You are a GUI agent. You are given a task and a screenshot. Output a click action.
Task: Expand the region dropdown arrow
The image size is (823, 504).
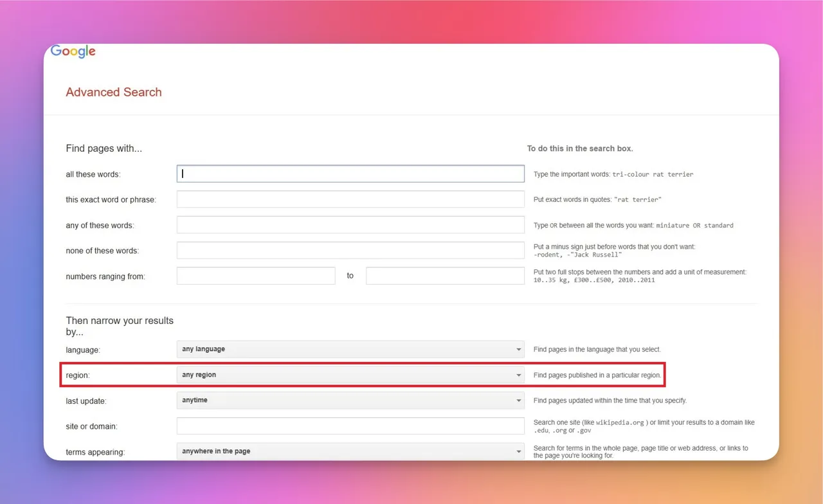518,375
